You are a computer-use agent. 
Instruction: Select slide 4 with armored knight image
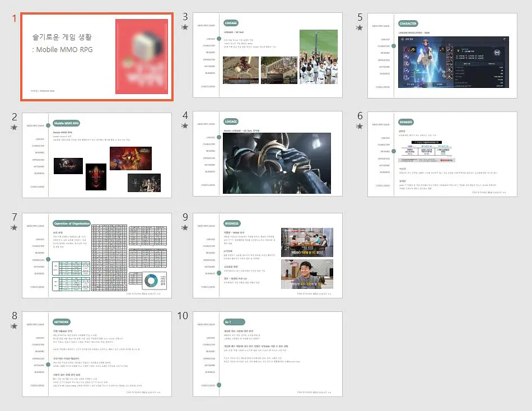268,154
